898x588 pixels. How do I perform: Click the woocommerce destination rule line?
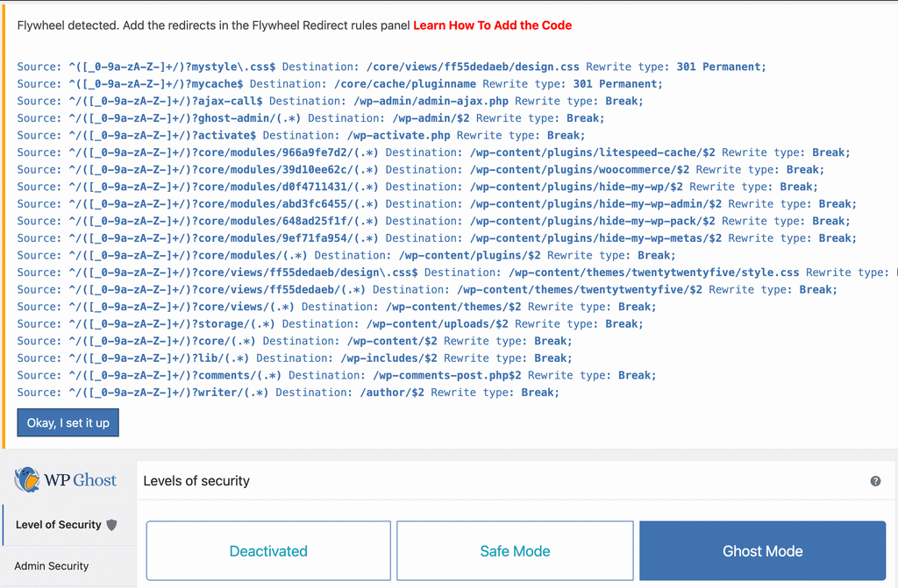(x=420, y=169)
